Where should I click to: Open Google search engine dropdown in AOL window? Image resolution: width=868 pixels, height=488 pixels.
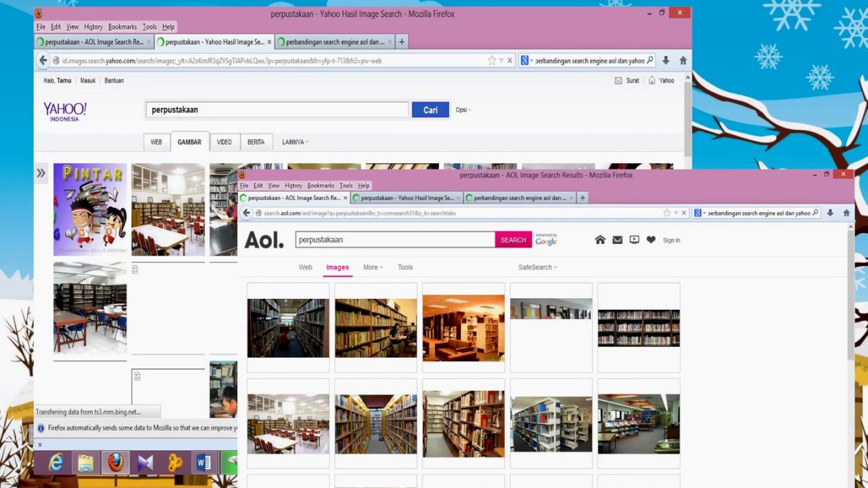tap(700, 213)
